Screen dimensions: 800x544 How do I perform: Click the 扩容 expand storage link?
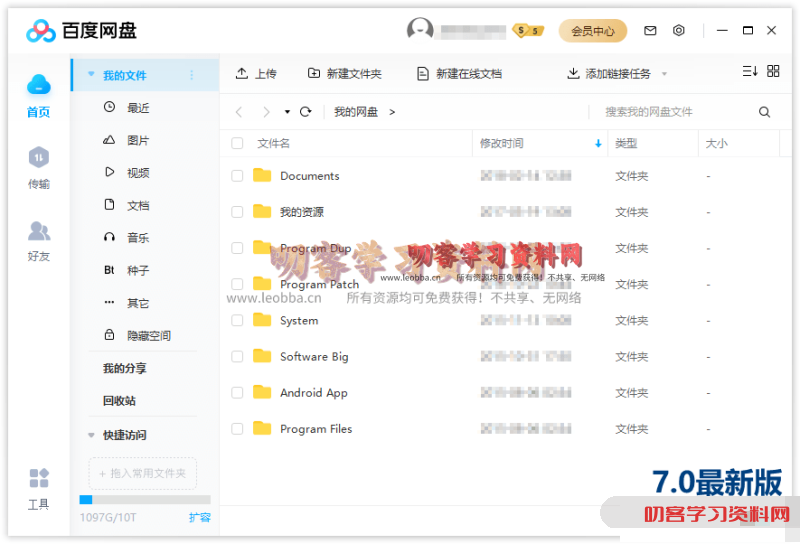199,517
